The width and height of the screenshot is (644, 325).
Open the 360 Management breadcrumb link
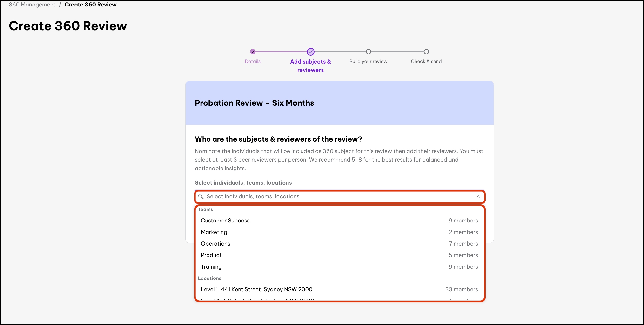tap(32, 5)
